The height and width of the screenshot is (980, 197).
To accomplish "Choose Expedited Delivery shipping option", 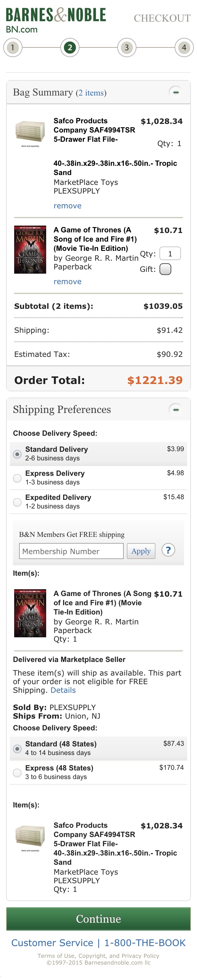I will tap(17, 502).
